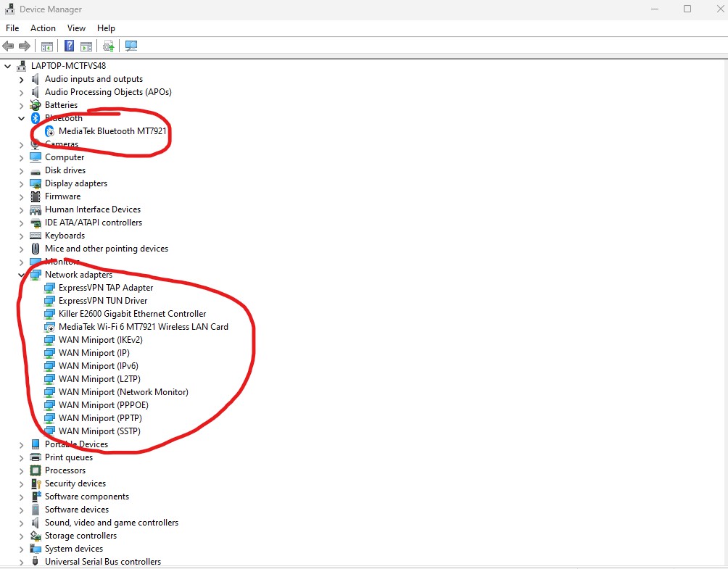Expand Audio Processing Objects (APOs) chevron
This screenshot has height=569, width=728.
(21, 92)
